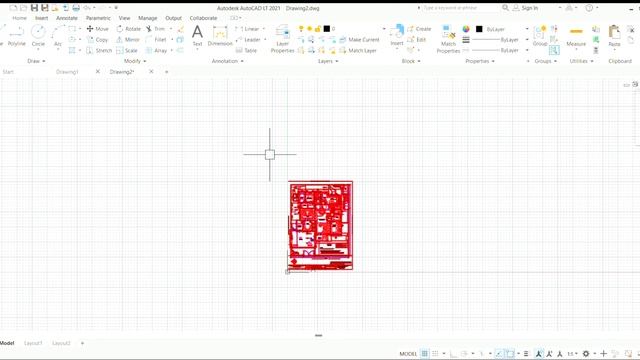Click the Save icon in quick access toolbar

tap(34, 8)
